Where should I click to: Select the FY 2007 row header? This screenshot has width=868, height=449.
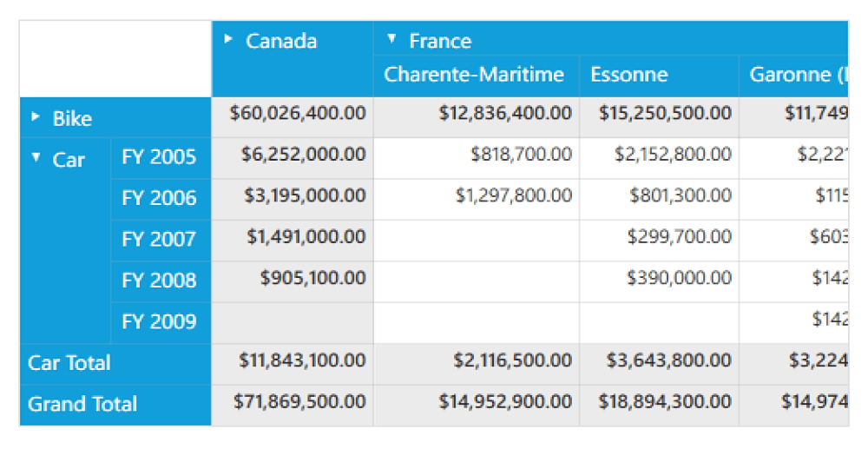click(x=160, y=239)
